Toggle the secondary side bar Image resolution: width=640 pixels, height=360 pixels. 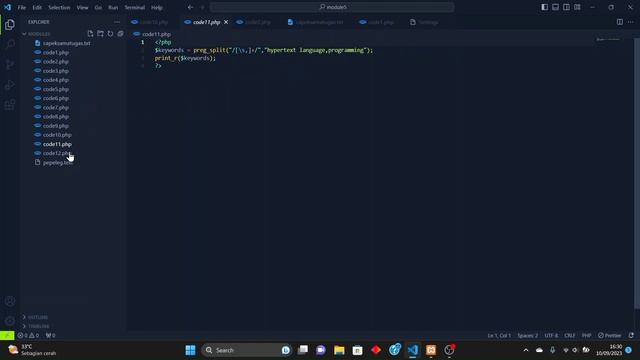point(566,7)
